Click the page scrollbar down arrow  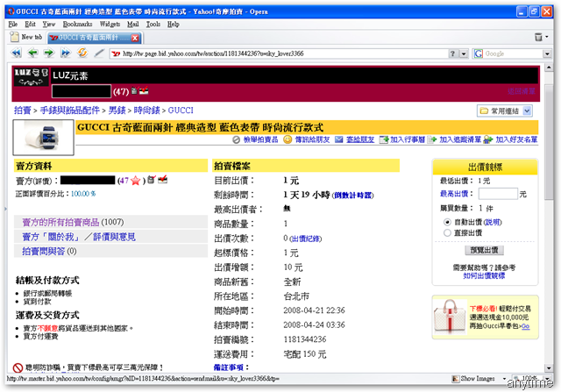click(549, 368)
